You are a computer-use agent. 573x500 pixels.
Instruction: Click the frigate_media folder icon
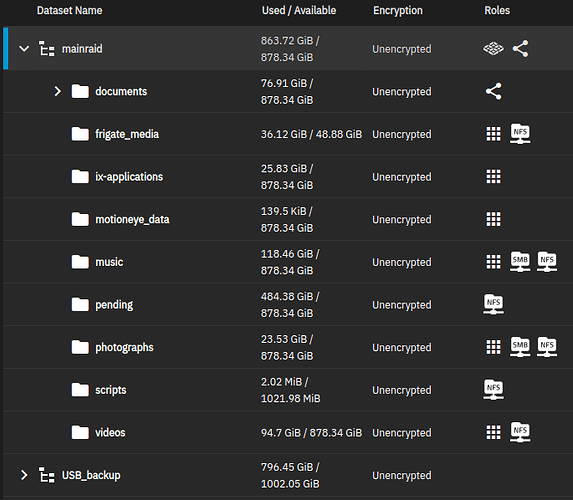pos(80,134)
